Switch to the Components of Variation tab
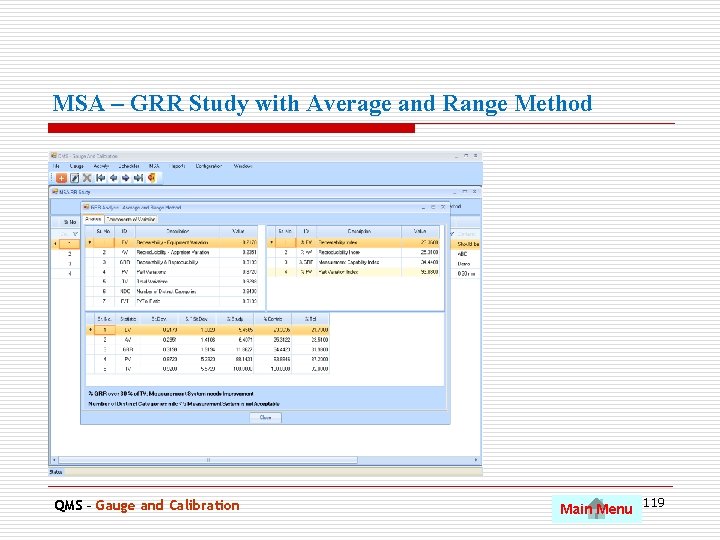This screenshot has height=540, width=720. point(131,219)
